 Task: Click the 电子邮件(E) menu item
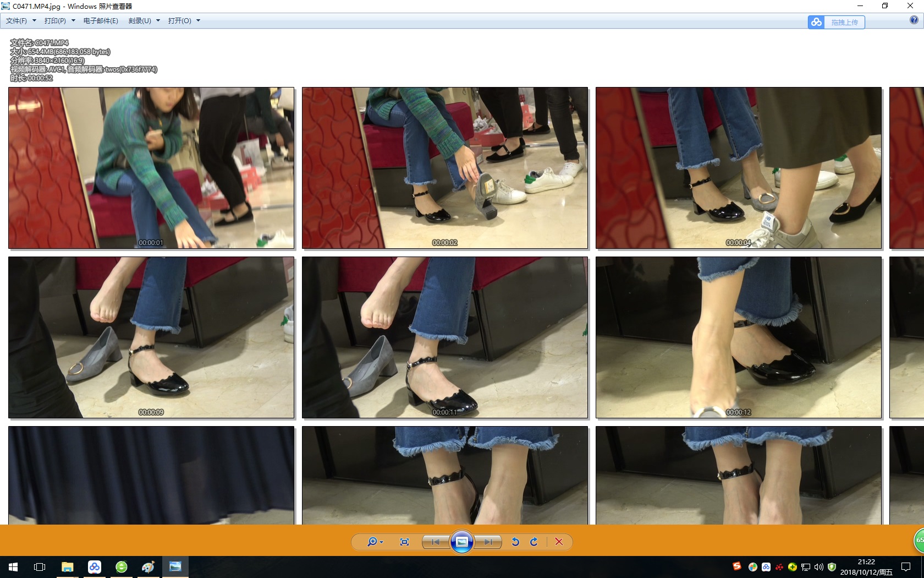101,21
